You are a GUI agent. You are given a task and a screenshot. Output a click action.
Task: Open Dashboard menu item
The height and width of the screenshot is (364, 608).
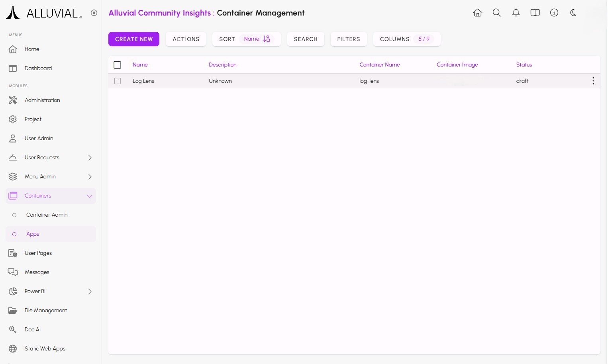click(51, 68)
